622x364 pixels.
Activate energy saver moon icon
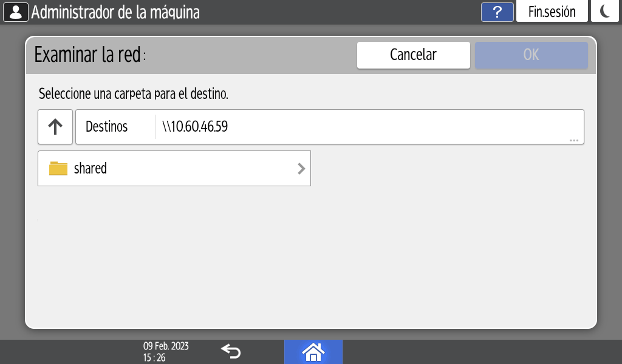point(605,12)
